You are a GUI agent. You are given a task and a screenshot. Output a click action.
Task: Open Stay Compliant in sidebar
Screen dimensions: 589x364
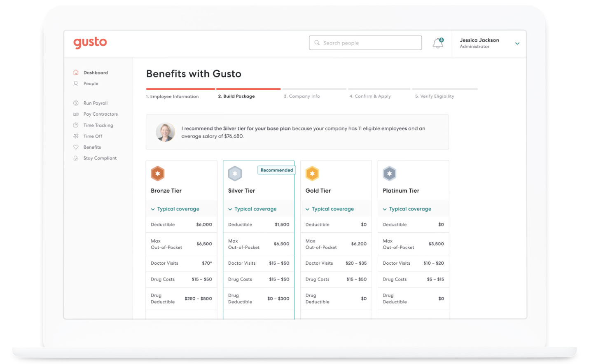coord(100,158)
